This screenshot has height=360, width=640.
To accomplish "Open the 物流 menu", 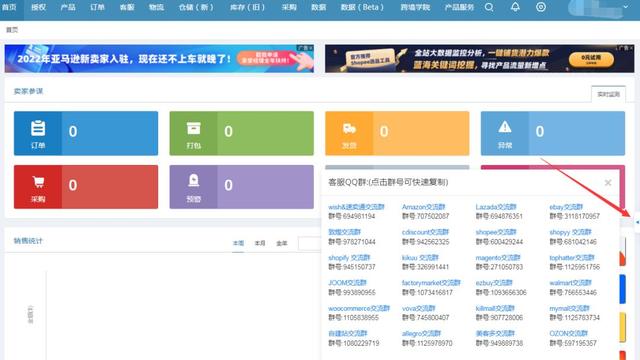I will point(156,7).
